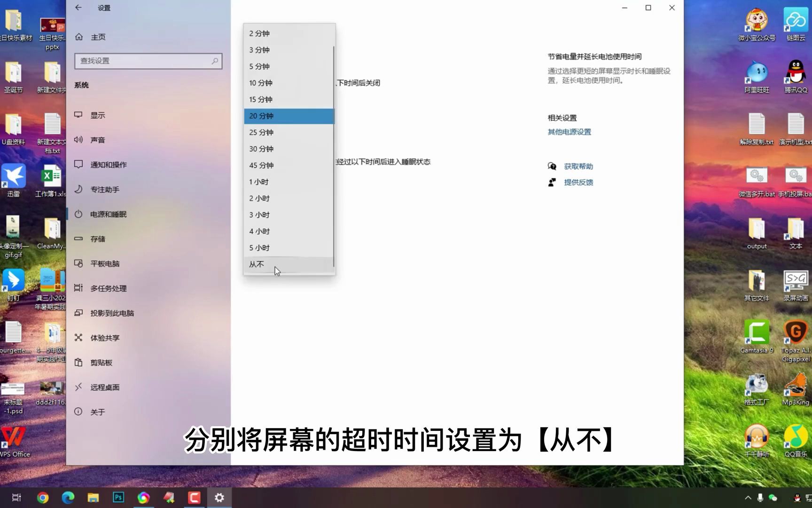812x508 pixels.
Task: Open 平板电脑 tablet settings
Action: point(148,263)
